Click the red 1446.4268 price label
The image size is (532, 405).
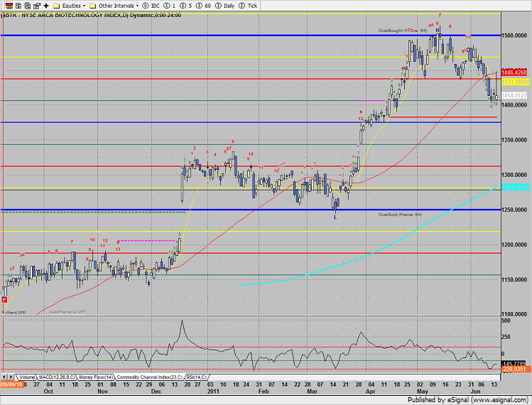pyautogui.click(x=514, y=72)
